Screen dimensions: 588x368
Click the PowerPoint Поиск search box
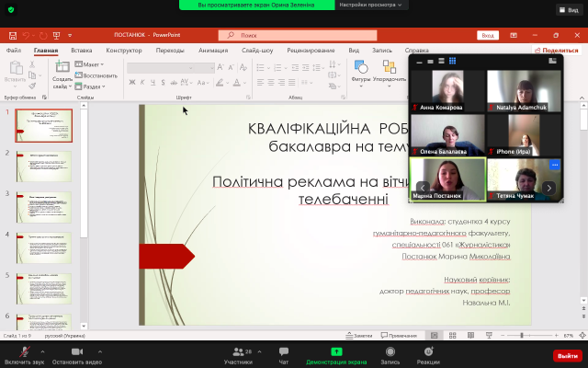tap(276, 35)
